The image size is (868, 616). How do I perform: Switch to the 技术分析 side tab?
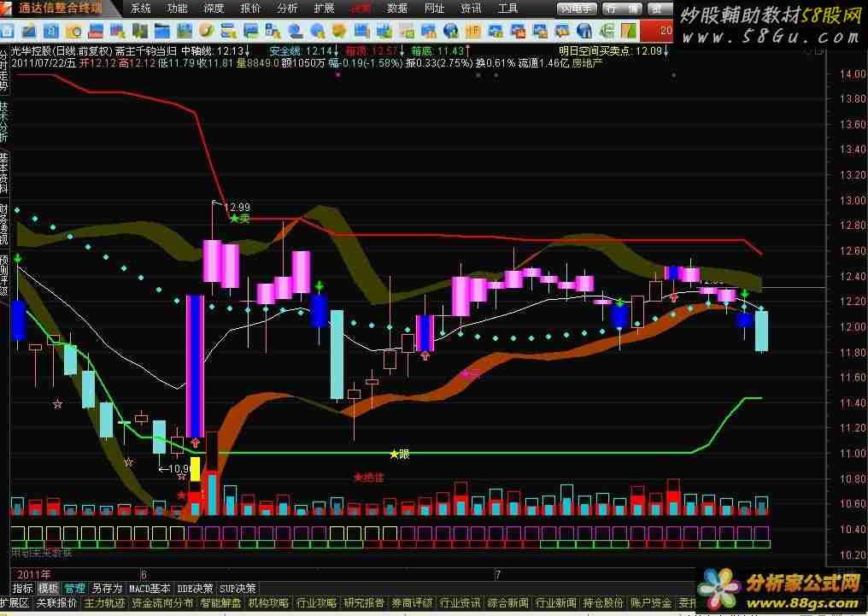point(4,120)
